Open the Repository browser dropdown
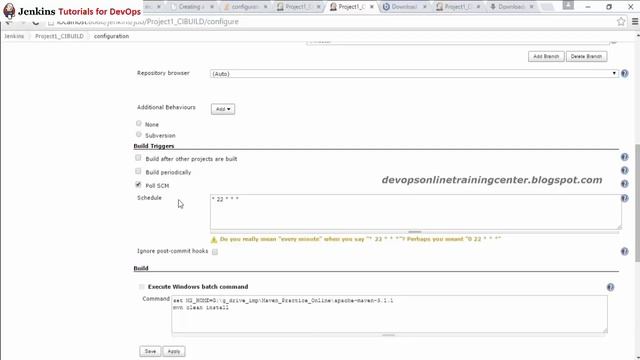640x360 pixels. [414, 73]
